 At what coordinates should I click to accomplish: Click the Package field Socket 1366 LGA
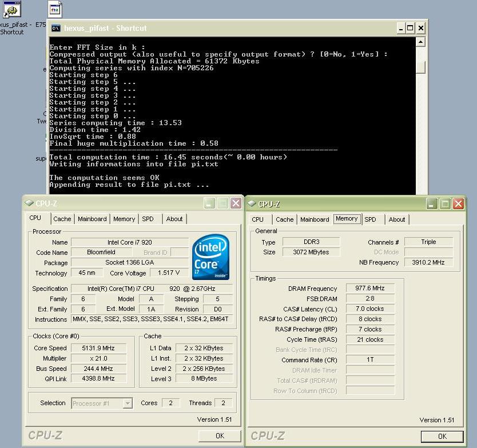pyautogui.click(x=130, y=262)
